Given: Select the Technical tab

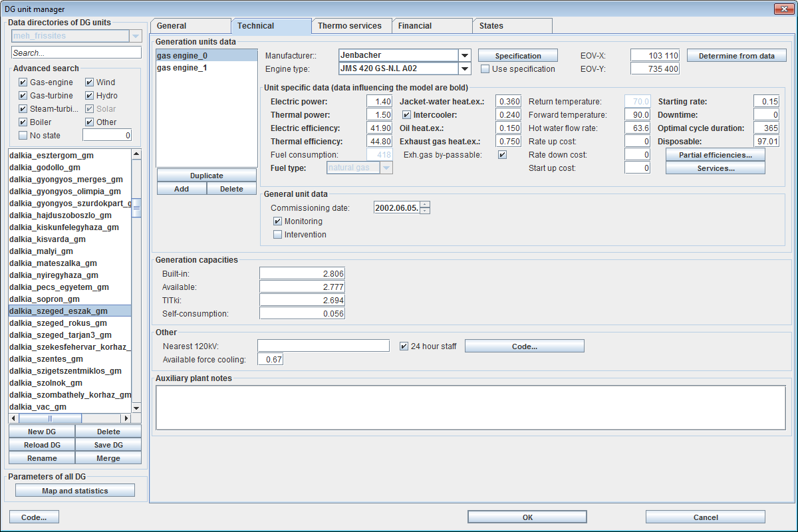Looking at the screenshot, I should 271,26.
